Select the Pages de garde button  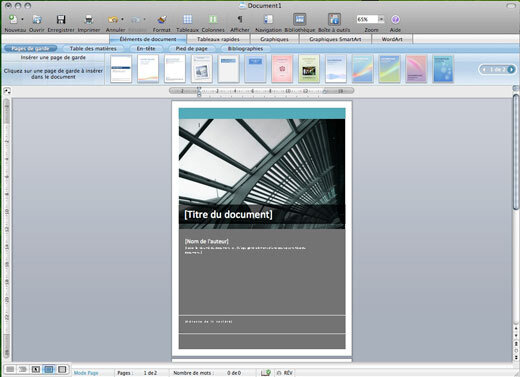click(x=30, y=49)
